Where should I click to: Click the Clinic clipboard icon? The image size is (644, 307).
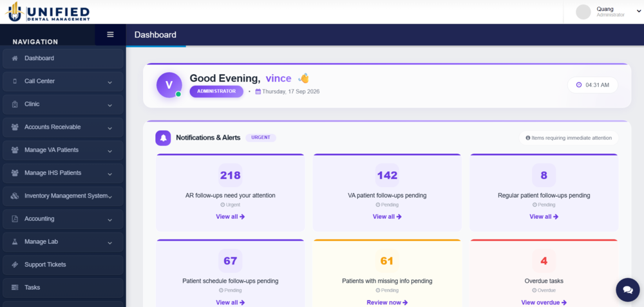(x=15, y=104)
